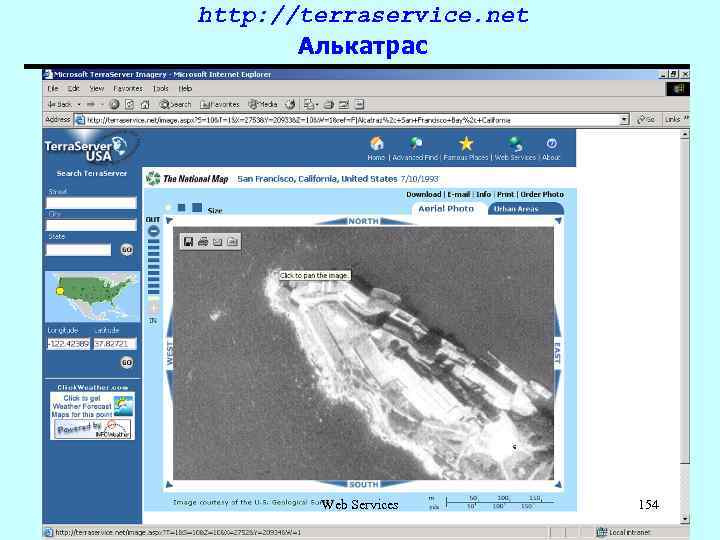This screenshot has height=540, width=720.
Task: Pan image to the northeast corner arrow
Action: [558, 221]
